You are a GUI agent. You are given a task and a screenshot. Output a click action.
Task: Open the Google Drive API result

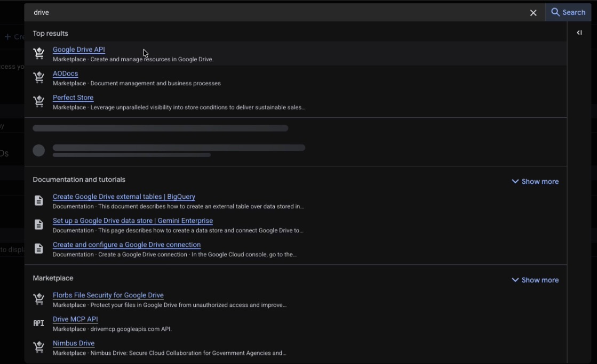coord(79,50)
